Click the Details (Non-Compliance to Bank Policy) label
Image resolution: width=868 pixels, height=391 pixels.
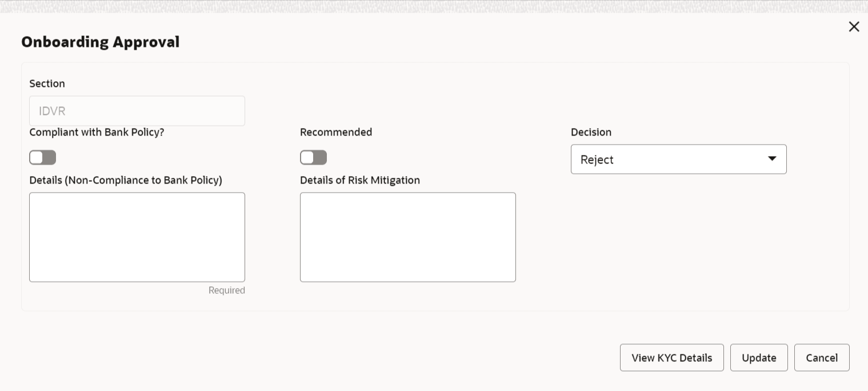[126, 180]
